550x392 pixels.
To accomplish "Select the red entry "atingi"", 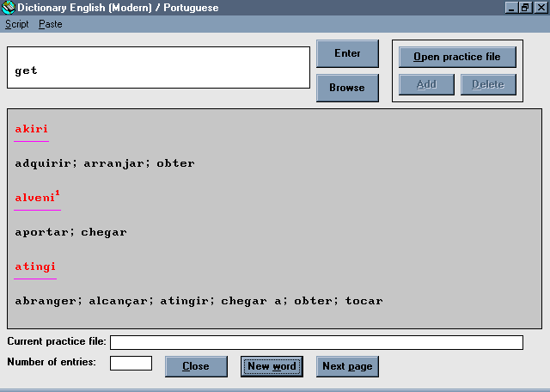I will pos(35,266).
